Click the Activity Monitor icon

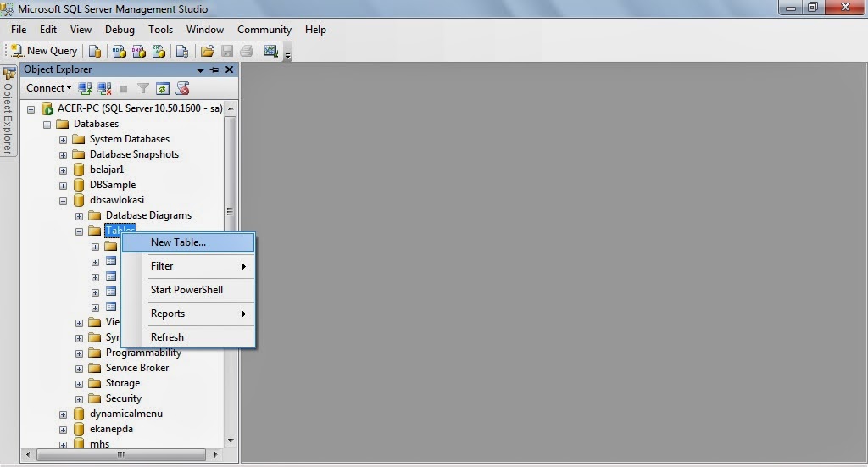point(271,52)
